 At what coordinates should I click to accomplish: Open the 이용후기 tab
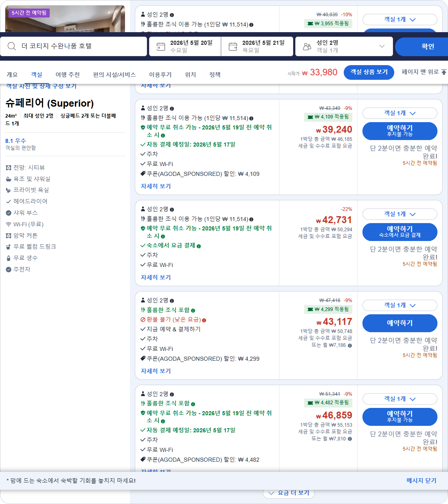pos(160,75)
